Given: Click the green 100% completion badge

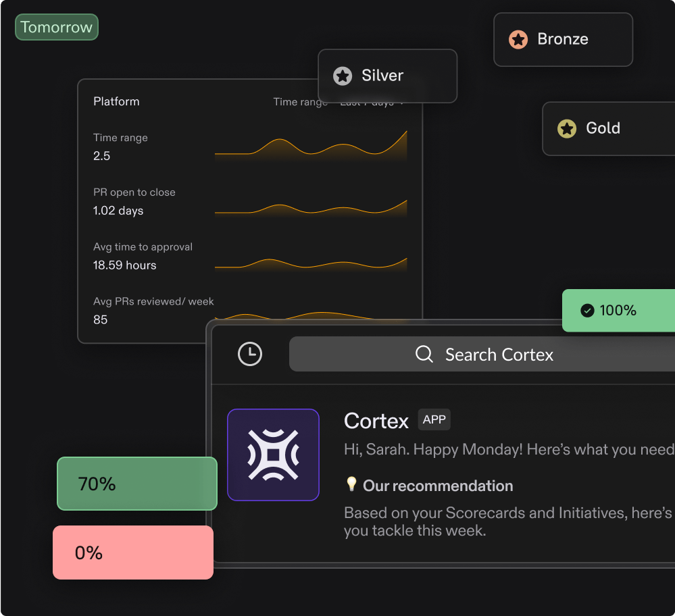Looking at the screenshot, I should tap(618, 310).
